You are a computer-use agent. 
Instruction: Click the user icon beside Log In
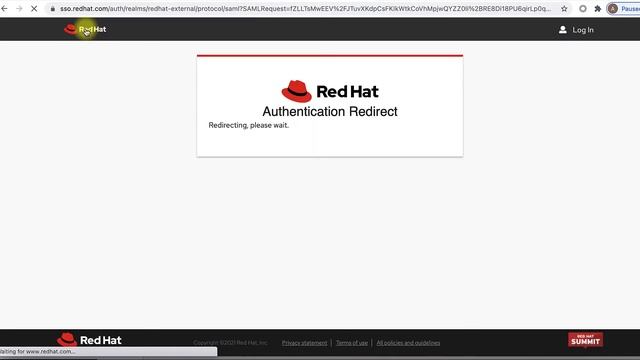tap(562, 30)
